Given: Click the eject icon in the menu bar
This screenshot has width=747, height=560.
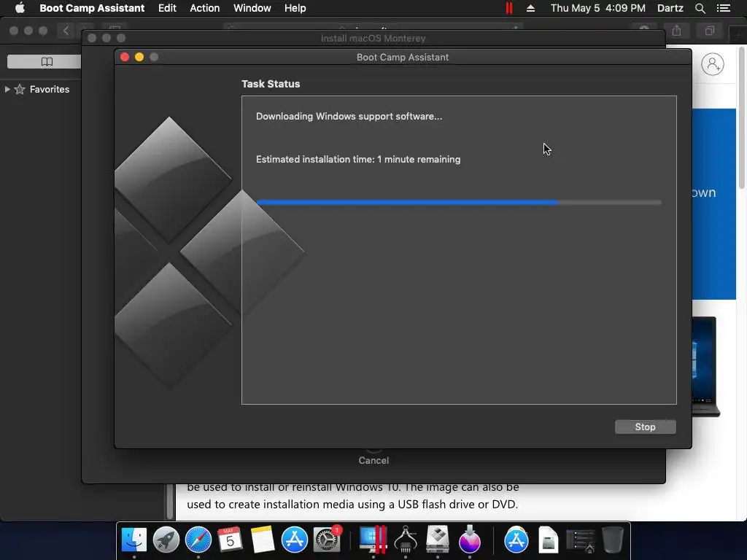Looking at the screenshot, I should pyautogui.click(x=530, y=8).
